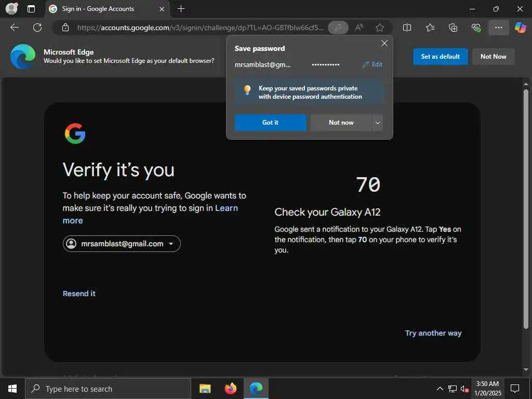
Task: Open File Explorer from taskbar
Action: pyautogui.click(x=205, y=389)
